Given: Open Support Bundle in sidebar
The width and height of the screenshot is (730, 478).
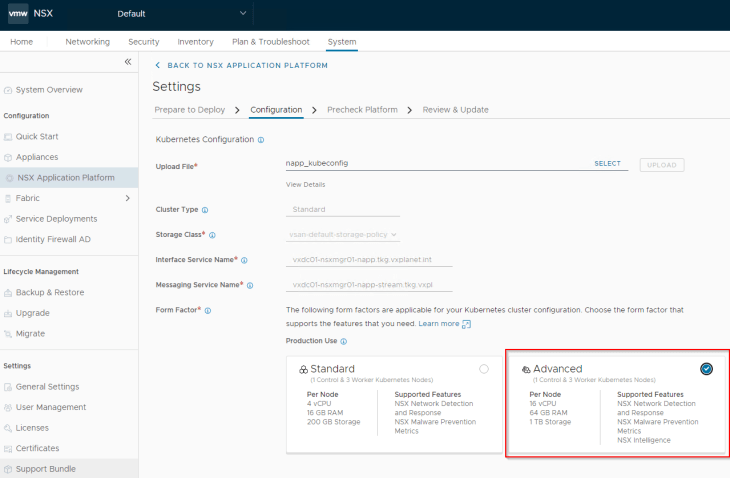Looking at the screenshot, I should [46, 469].
